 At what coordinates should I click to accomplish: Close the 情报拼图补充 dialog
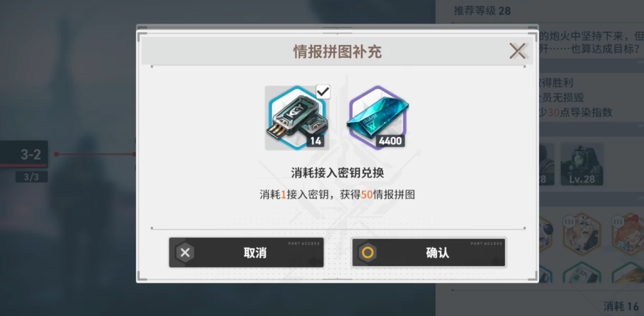(517, 51)
